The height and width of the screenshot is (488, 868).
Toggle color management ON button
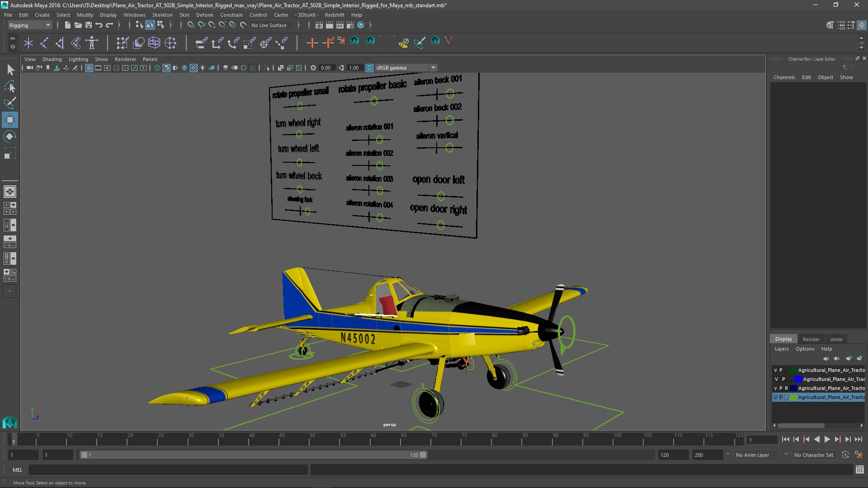[369, 68]
